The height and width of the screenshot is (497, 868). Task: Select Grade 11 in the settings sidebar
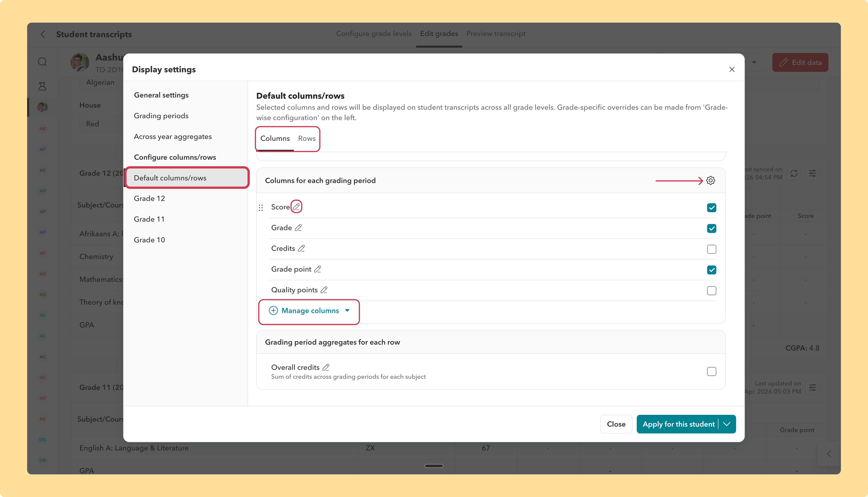(x=149, y=219)
